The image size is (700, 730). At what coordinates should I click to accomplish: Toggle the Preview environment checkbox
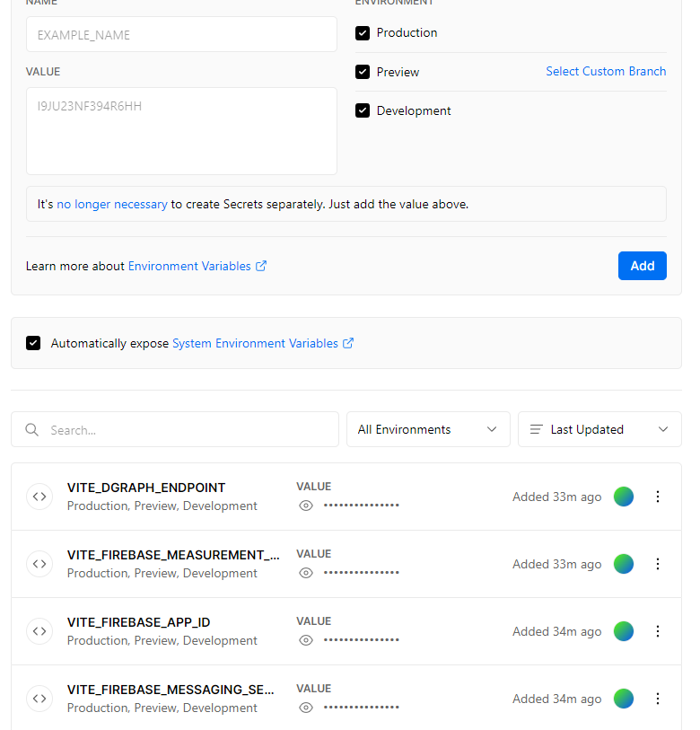tap(363, 72)
